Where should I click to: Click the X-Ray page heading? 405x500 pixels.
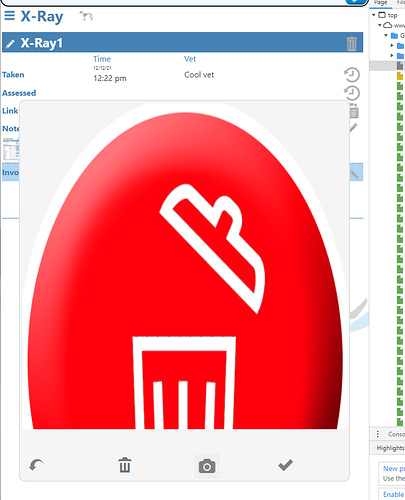(x=42, y=16)
